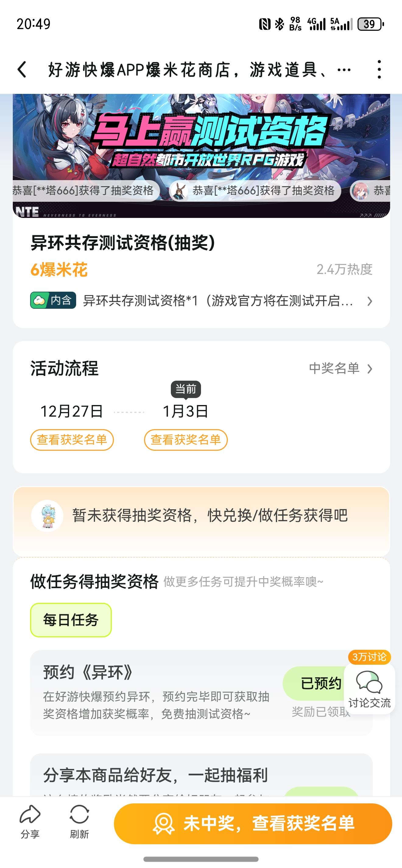View winners list for 12月27日
This screenshot has width=402, height=868.
pyautogui.click(x=72, y=440)
